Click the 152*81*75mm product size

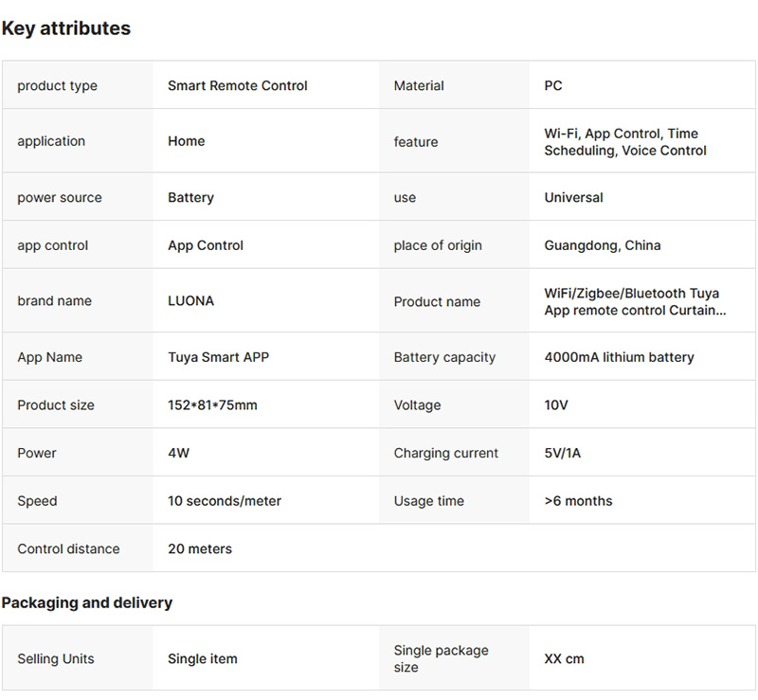coord(212,405)
